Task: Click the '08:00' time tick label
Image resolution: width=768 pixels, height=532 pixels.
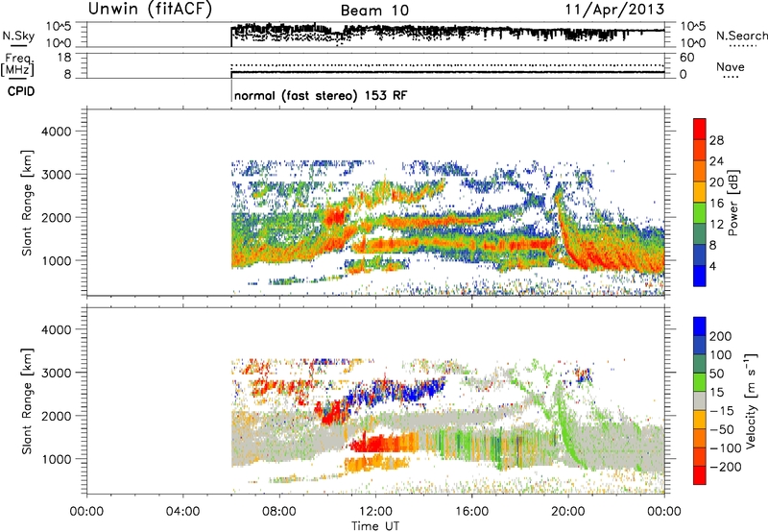Action: (279, 512)
